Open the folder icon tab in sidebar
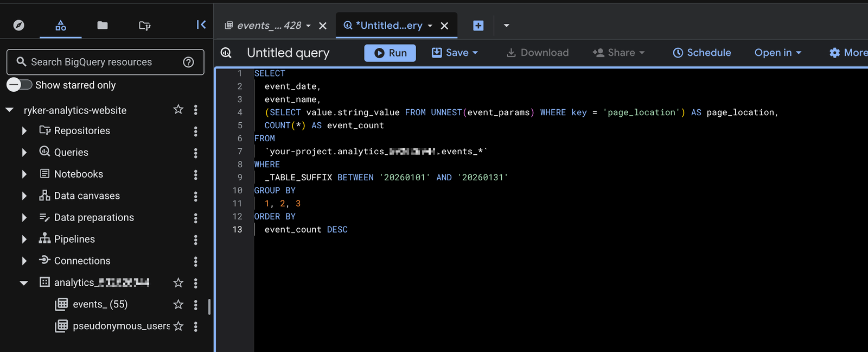Screen dimensions: 868x352 [x=103, y=26]
